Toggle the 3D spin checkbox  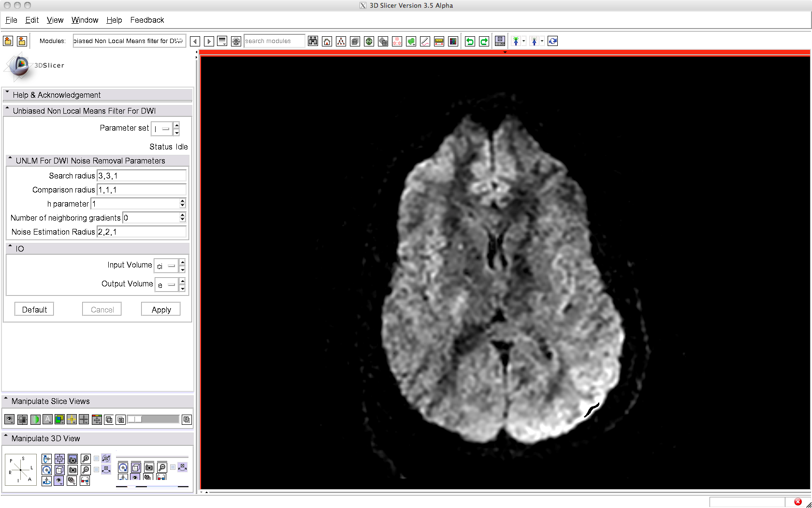[x=97, y=459]
